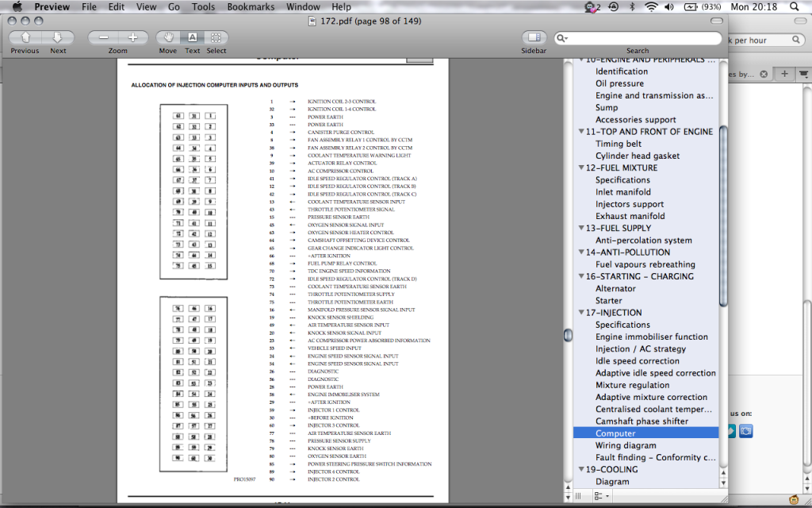
Task: Collapse the 17-INJECTION section
Action: click(581, 313)
